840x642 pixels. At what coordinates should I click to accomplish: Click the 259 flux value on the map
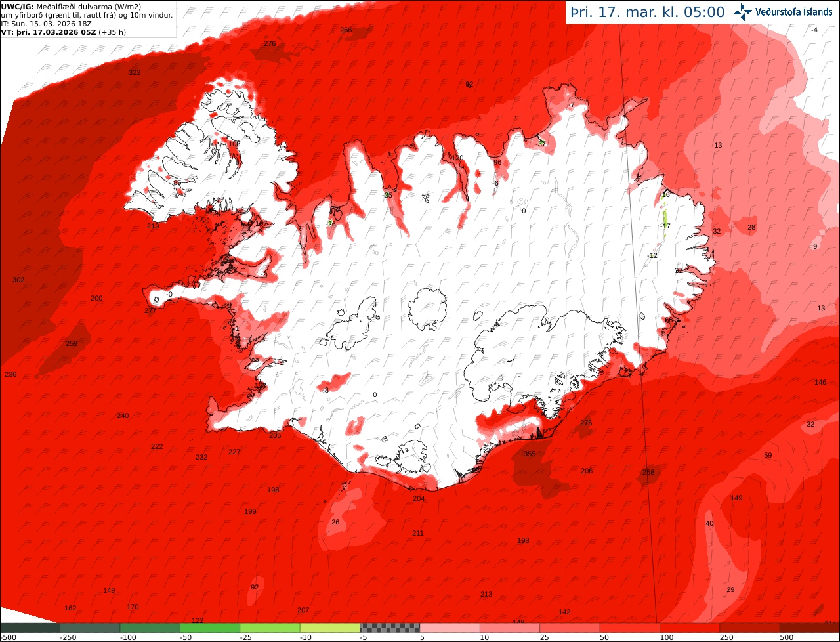72,343
